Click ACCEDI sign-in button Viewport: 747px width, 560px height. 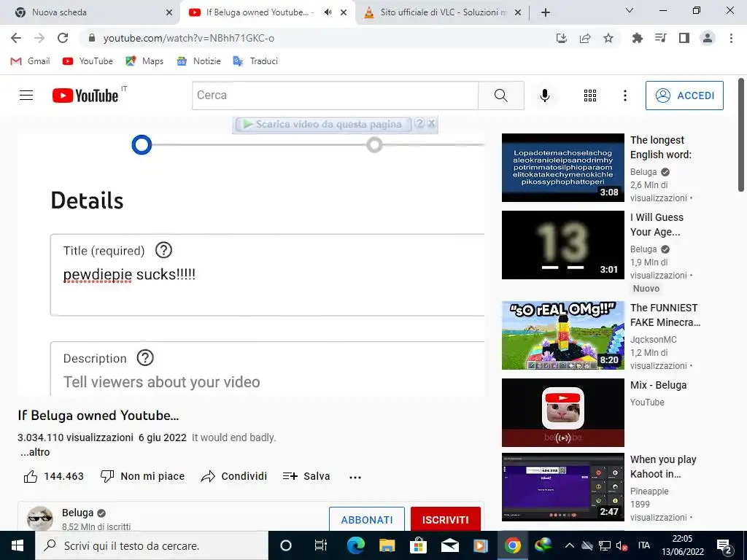684,96
